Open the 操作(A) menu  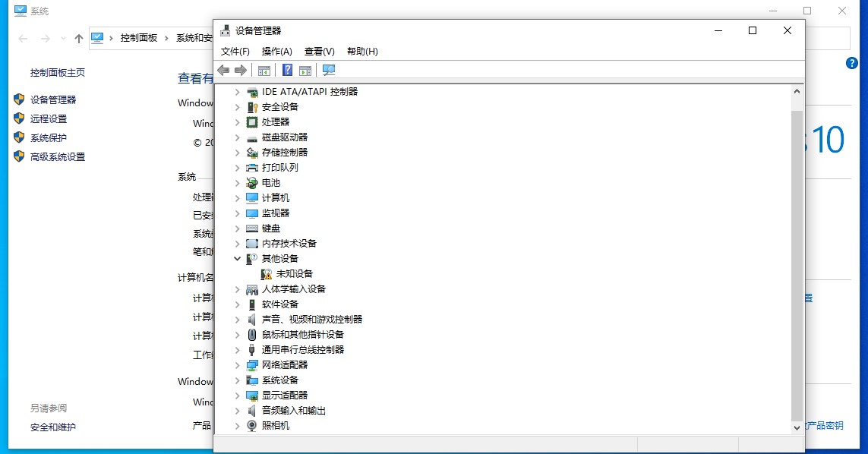tap(276, 51)
